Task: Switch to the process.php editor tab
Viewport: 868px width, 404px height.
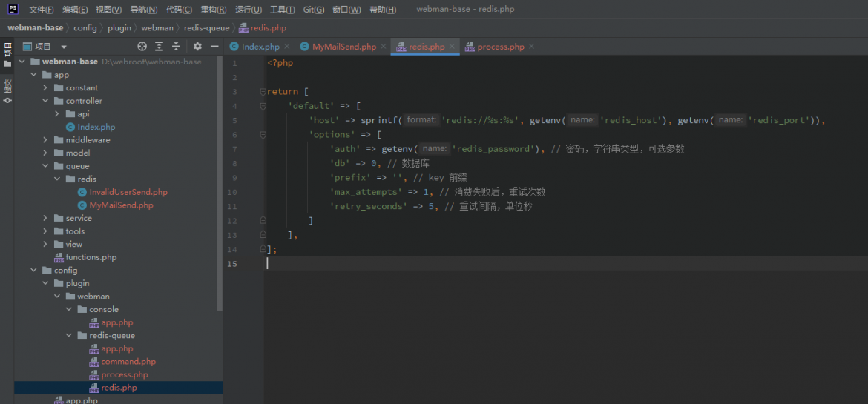Action: tap(501, 47)
